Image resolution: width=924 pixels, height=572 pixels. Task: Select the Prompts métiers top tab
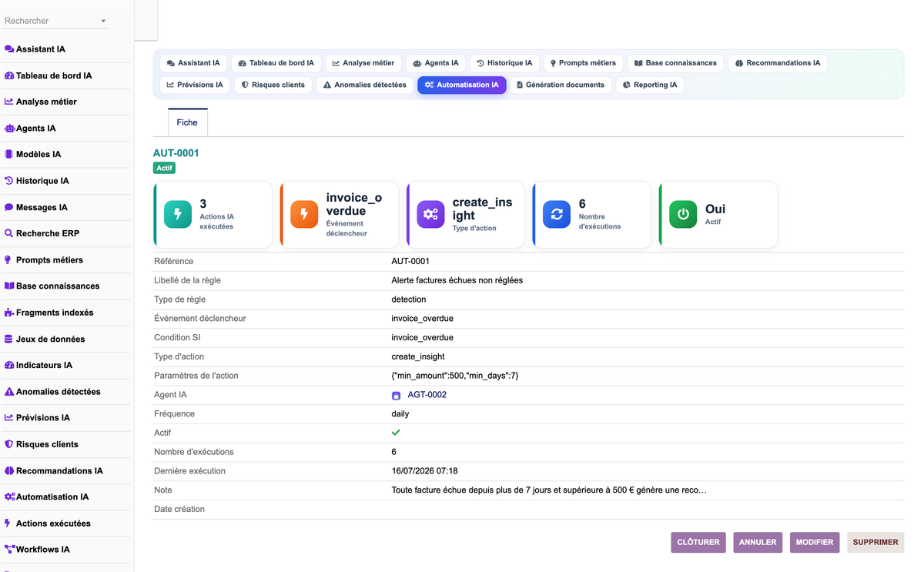point(583,63)
